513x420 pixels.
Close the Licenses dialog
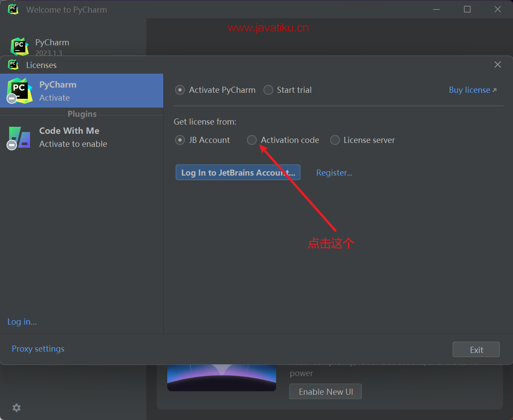498,65
